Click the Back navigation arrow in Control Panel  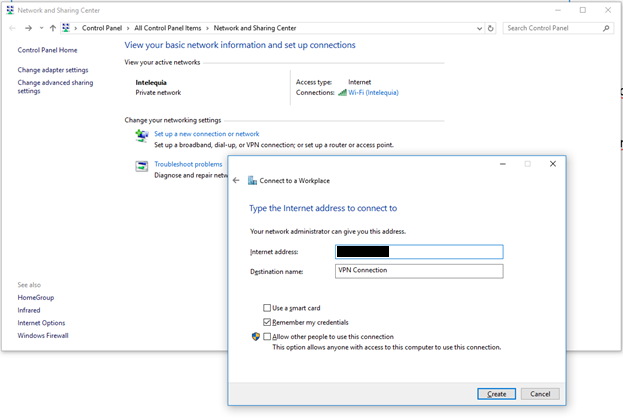pos(13,28)
